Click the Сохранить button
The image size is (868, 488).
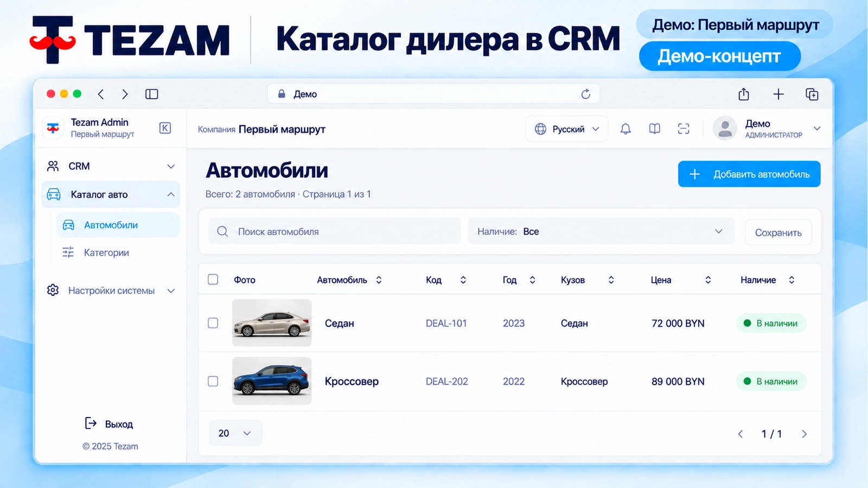coord(778,233)
